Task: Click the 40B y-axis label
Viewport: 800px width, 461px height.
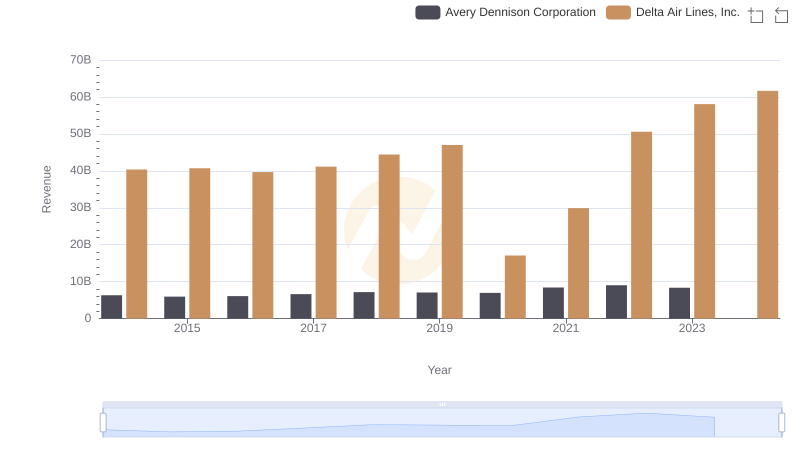Action: (81, 170)
